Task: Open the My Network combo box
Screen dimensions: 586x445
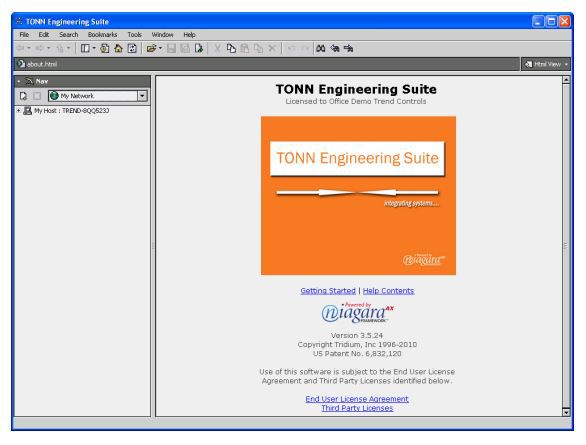Action: click(98, 96)
